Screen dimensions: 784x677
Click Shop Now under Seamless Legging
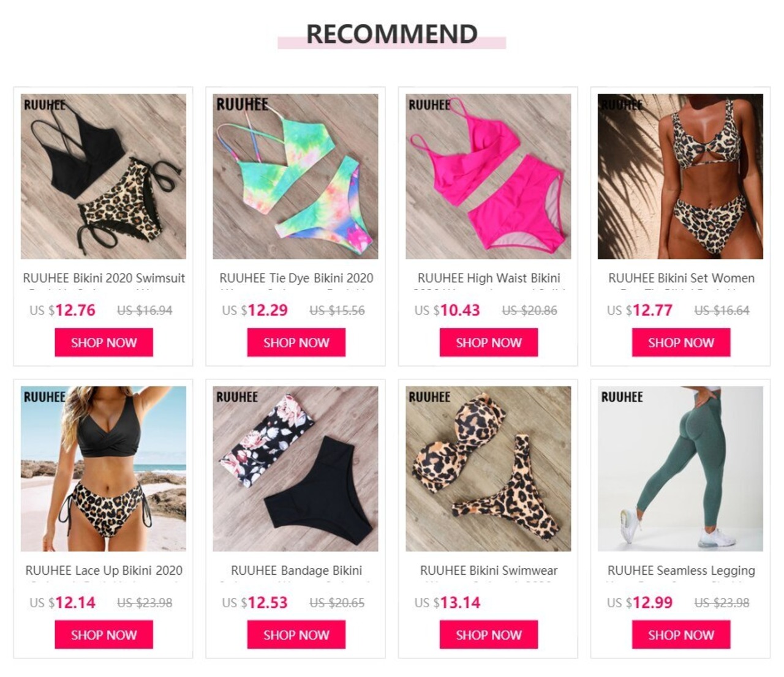pyautogui.click(x=681, y=635)
